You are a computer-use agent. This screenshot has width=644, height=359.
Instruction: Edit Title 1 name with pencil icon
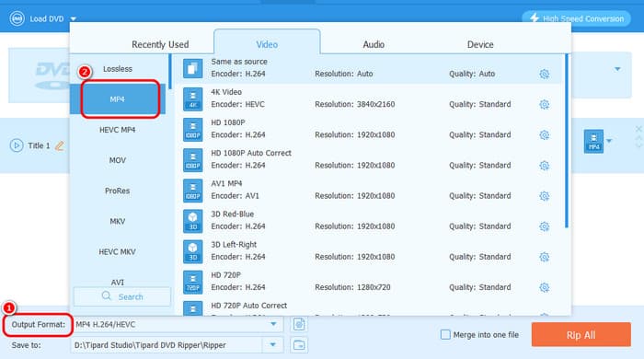click(x=60, y=145)
